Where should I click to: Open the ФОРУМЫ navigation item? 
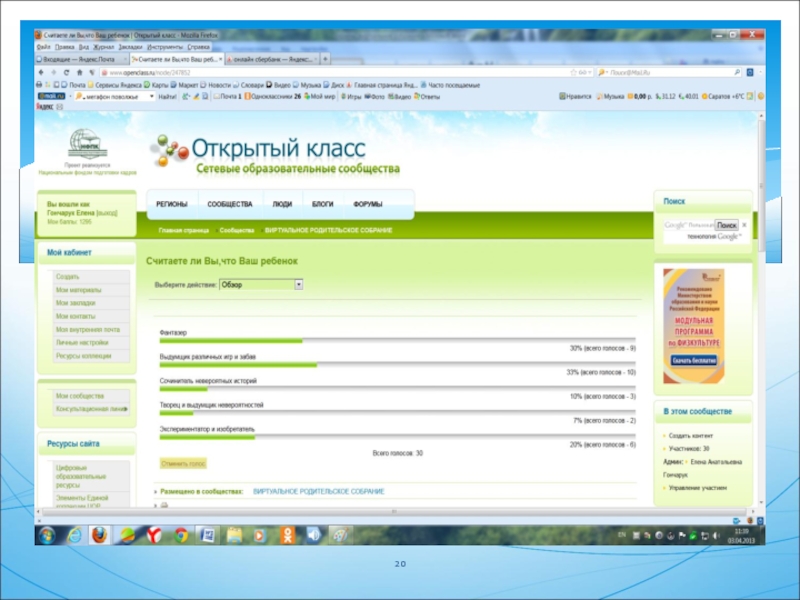coord(368,204)
